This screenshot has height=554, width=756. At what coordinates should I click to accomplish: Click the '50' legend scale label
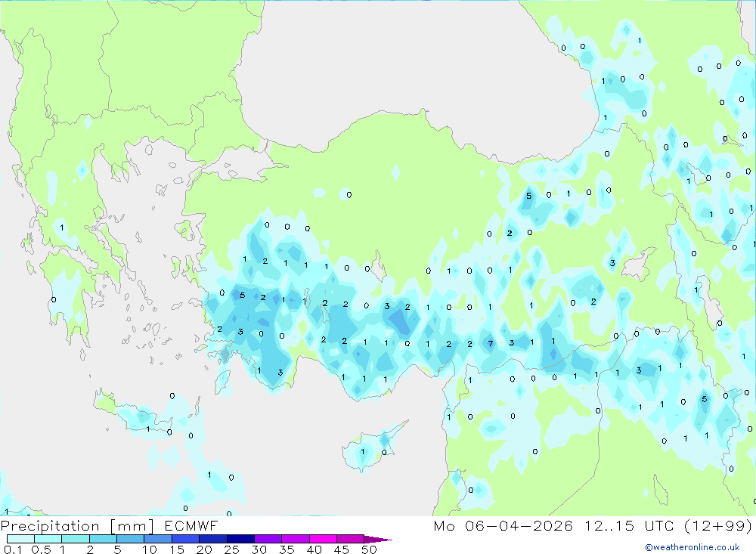(369, 549)
